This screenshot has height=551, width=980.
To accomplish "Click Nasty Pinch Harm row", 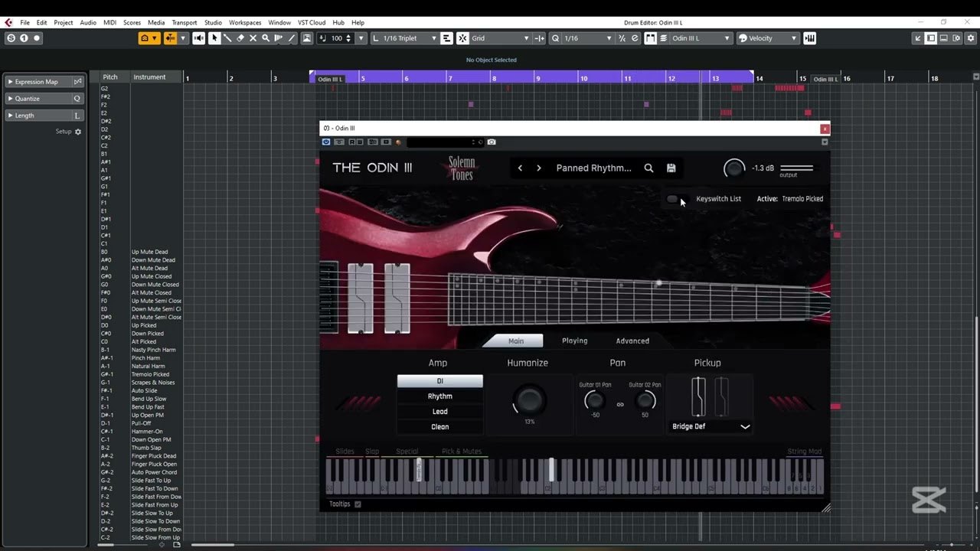I will pyautogui.click(x=140, y=350).
